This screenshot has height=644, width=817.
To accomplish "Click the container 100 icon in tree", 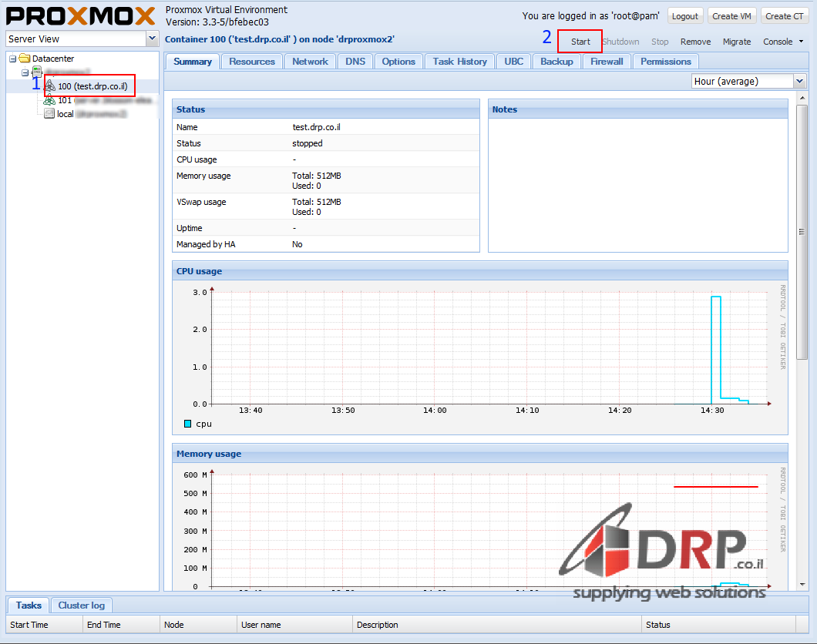I will tap(50, 86).
